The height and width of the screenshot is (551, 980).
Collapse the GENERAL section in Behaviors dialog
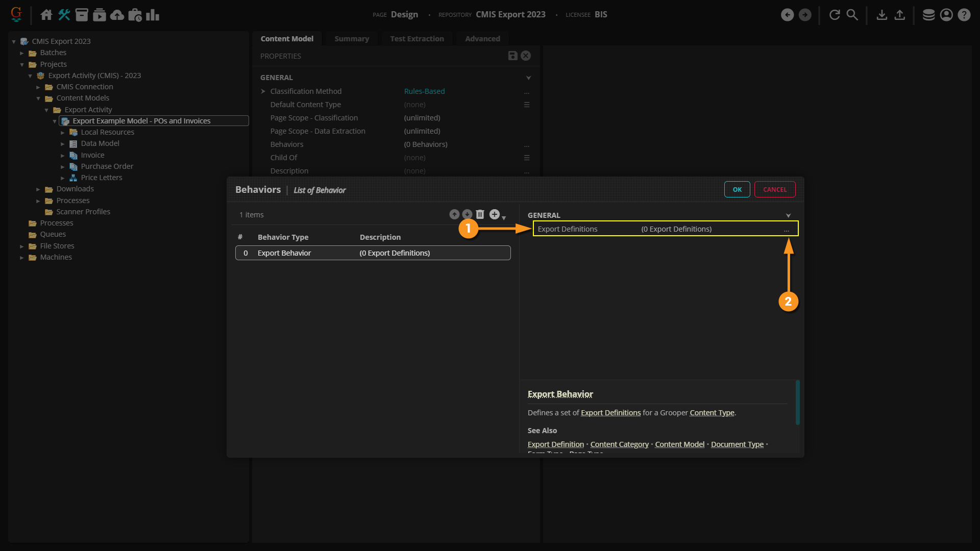(788, 215)
